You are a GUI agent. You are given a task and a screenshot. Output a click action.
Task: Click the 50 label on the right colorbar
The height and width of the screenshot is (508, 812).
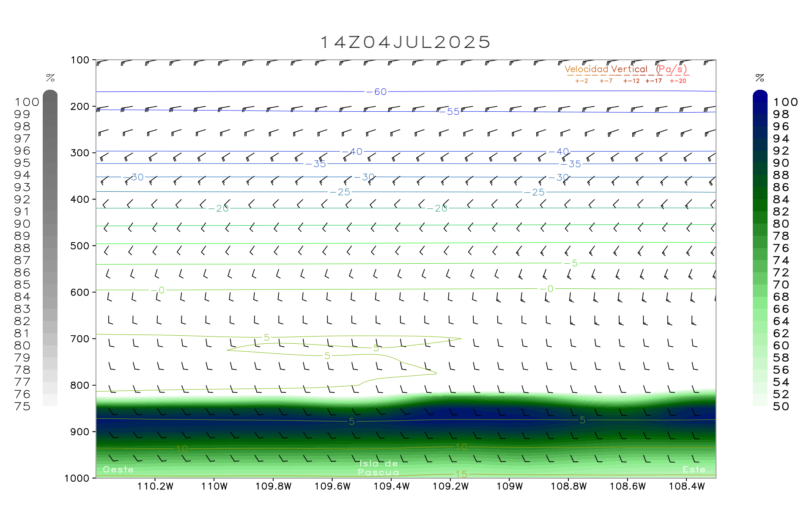point(781,406)
